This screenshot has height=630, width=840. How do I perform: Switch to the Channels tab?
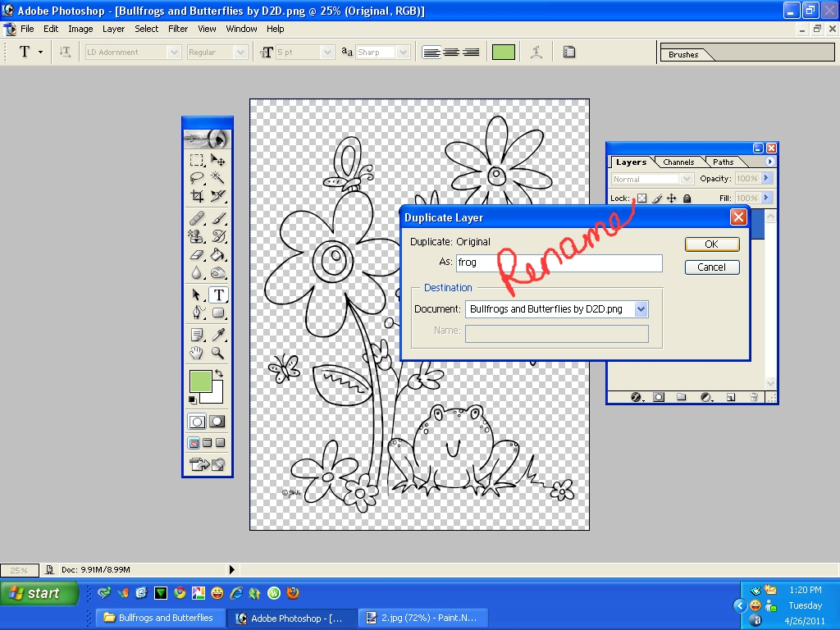pos(678,162)
